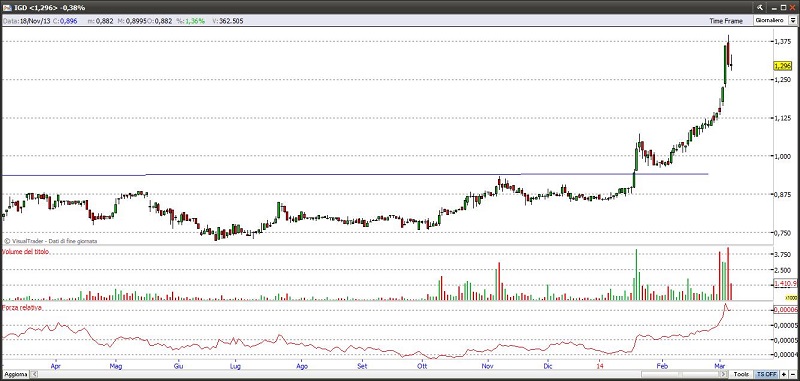Click the 1,125 price axis label
Image resolution: width=800 pixels, height=381 pixels.
782,118
